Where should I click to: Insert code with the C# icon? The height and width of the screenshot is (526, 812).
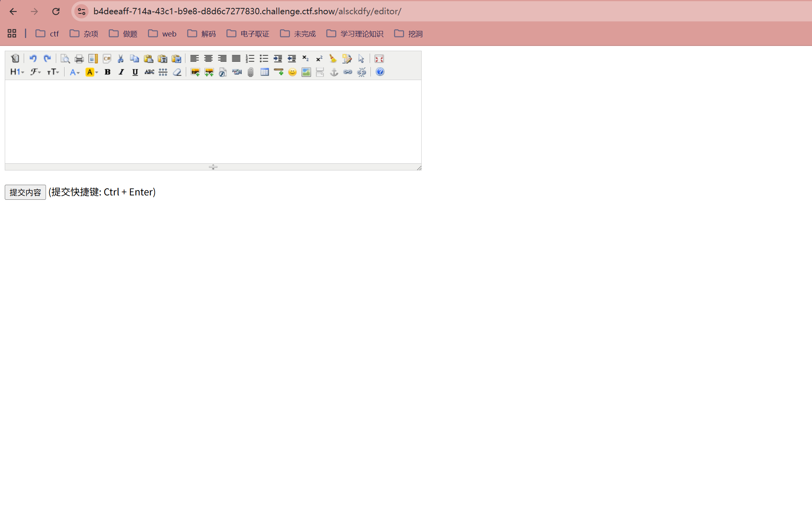pyautogui.click(x=107, y=59)
